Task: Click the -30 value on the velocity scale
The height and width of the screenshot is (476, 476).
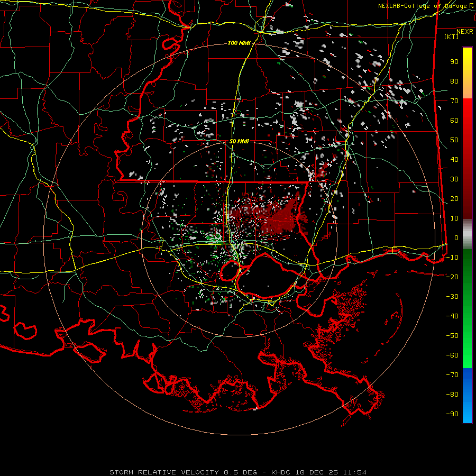Action: 452,297
